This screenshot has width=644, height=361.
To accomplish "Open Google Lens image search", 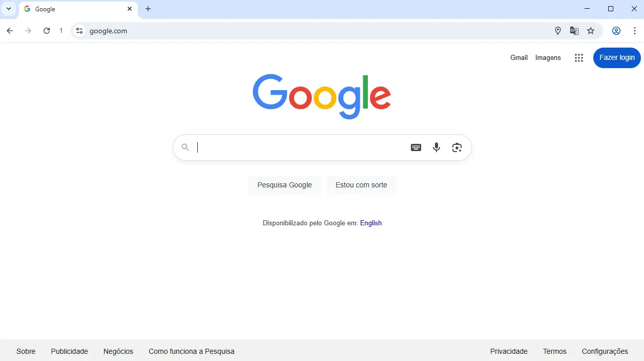I will tap(457, 147).
